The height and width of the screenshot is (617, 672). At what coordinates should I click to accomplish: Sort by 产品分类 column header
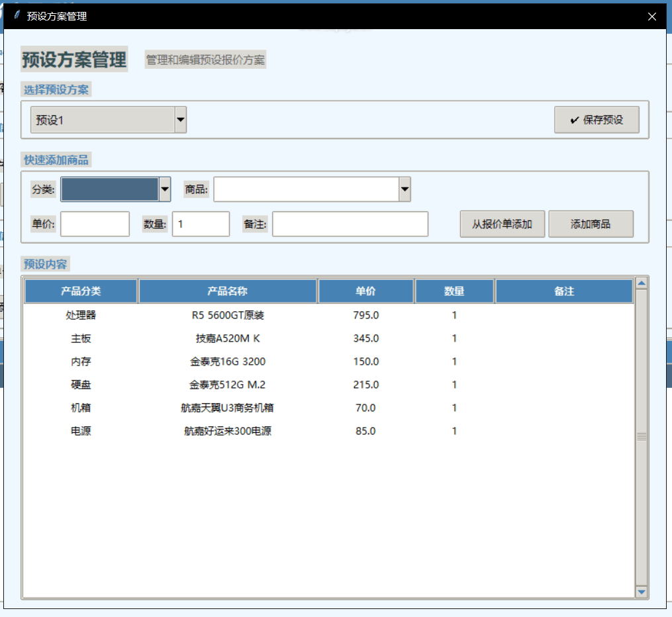[x=81, y=291]
